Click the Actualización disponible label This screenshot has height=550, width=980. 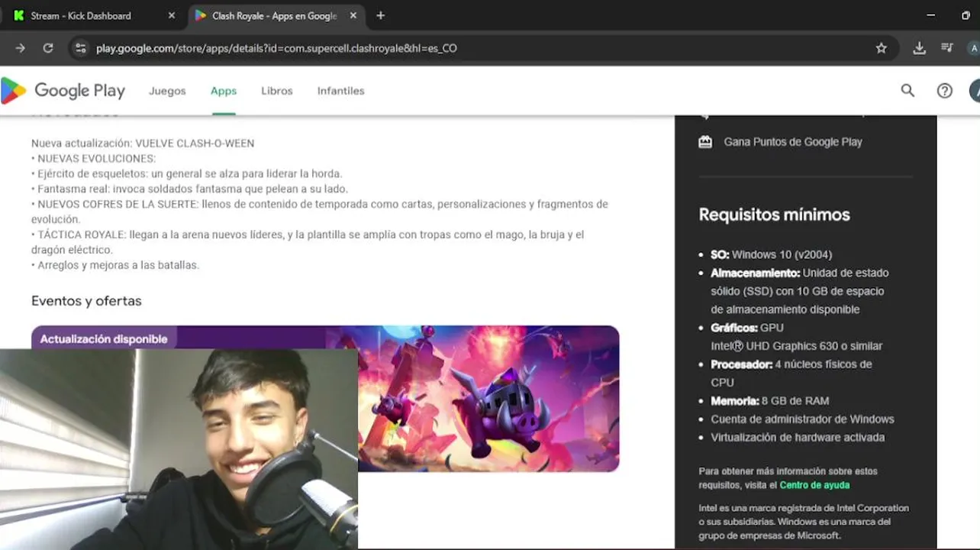pyautogui.click(x=104, y=338)
